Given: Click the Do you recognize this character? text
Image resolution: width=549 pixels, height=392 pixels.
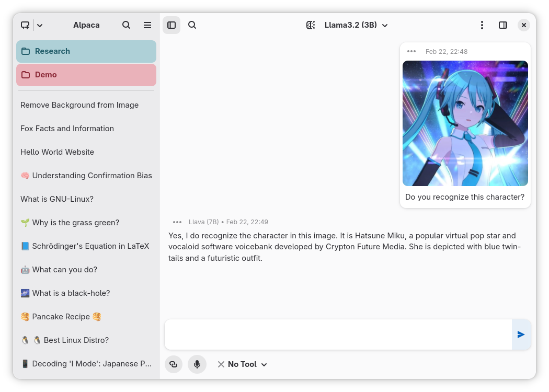Looking at the screenshot, I should (x=465, y=197).
